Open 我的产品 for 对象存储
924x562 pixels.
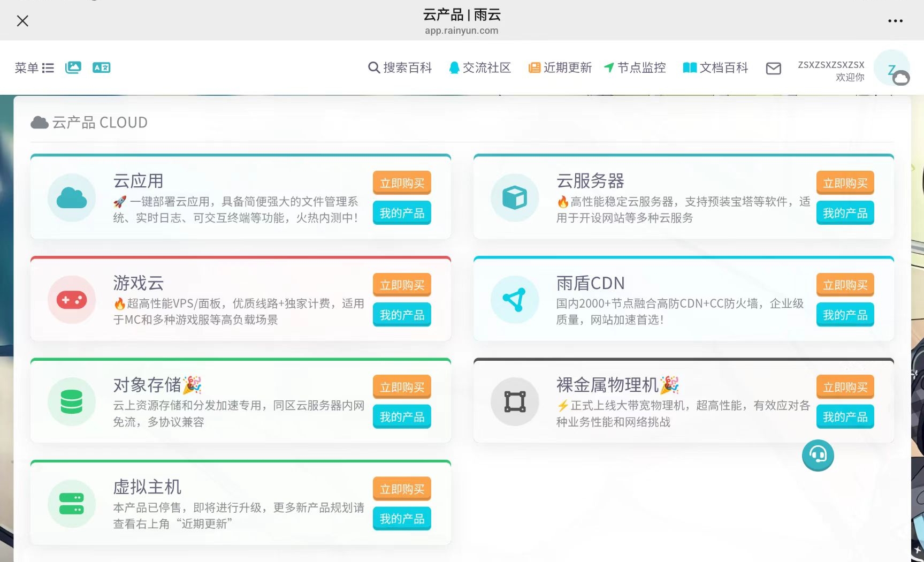[x=402, y=417]
